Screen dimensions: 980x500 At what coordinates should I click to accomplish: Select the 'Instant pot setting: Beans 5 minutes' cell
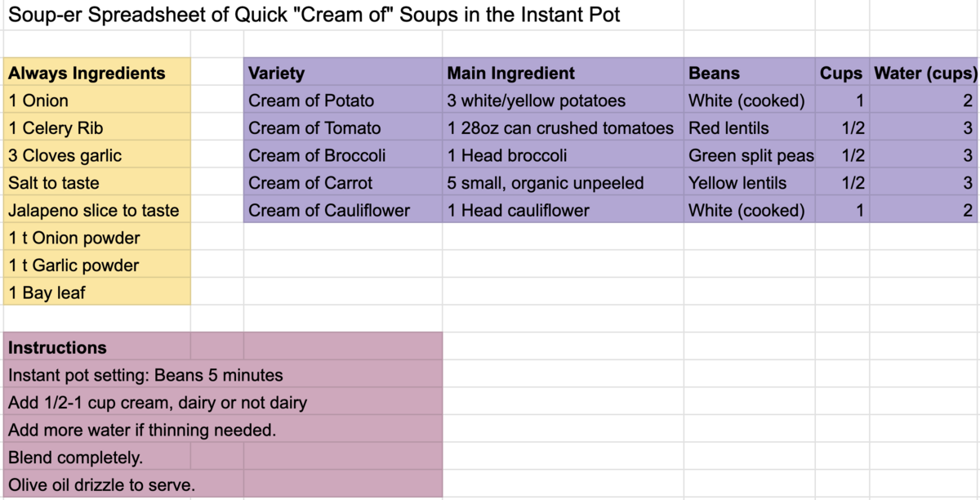pos(223,375)
